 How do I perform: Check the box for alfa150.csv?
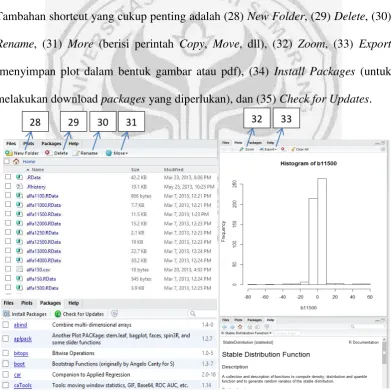[8, 269]
